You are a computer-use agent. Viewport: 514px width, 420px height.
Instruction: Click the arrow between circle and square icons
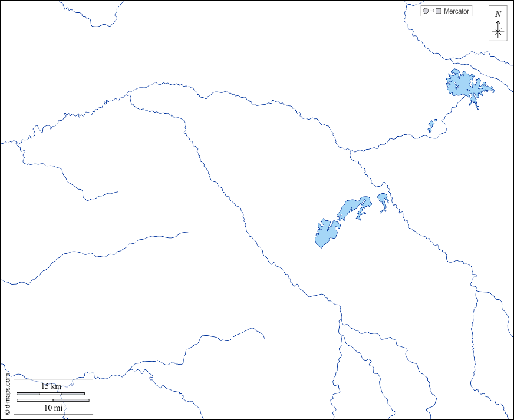(x=431, y=11)
